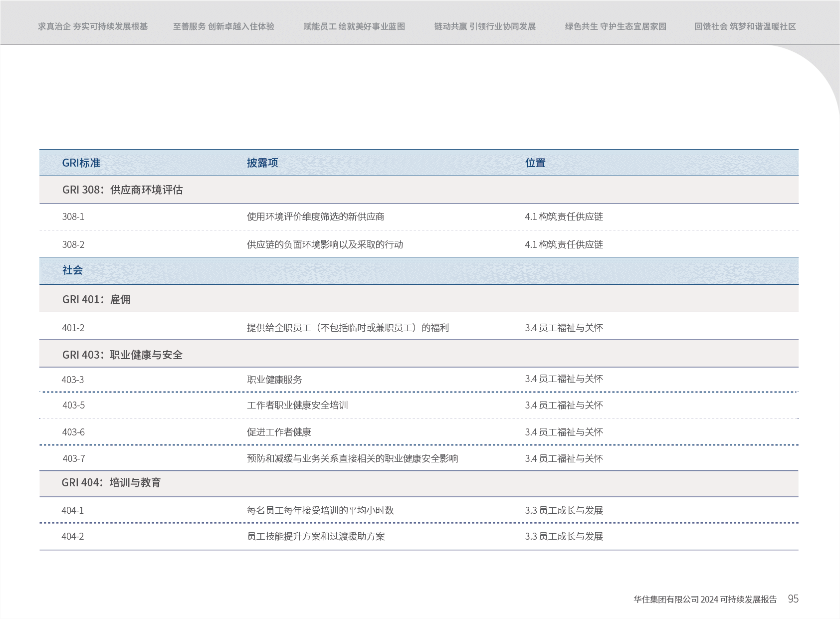
Task: Select the 社会 category header row
Action: click(x=73, y=270)
